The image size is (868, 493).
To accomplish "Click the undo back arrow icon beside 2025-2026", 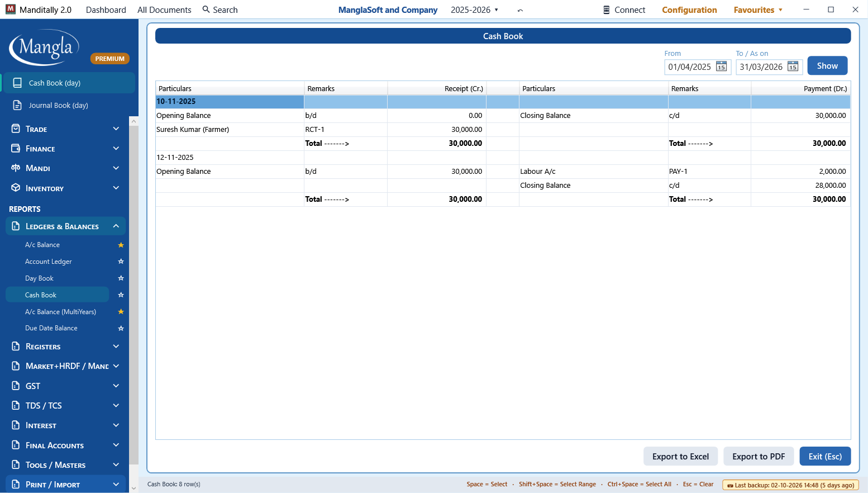I will pos(520,10).
